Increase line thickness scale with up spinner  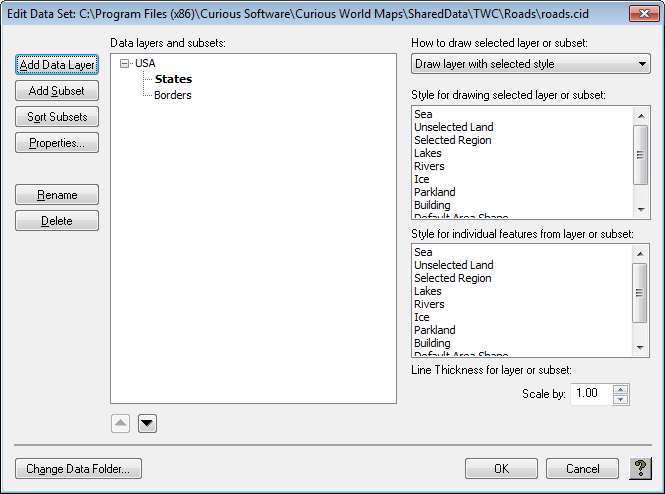pos(621,389)
